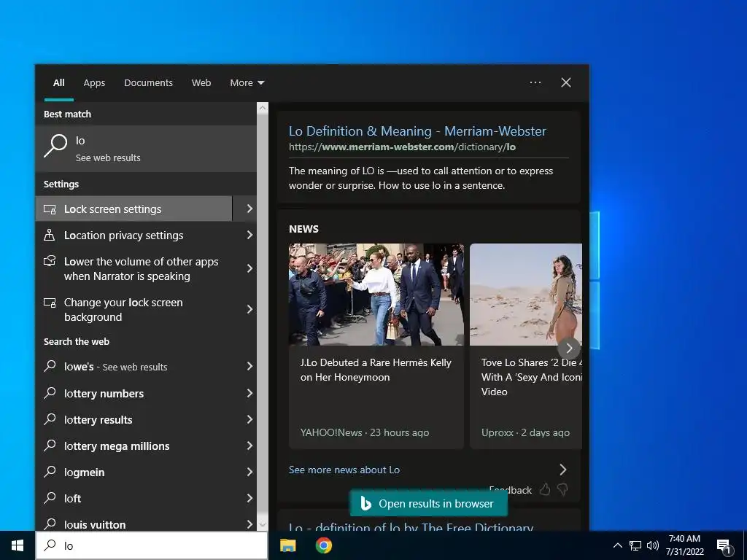Select the logmein suggestion

pyautogui.click(x=134, y=472)
